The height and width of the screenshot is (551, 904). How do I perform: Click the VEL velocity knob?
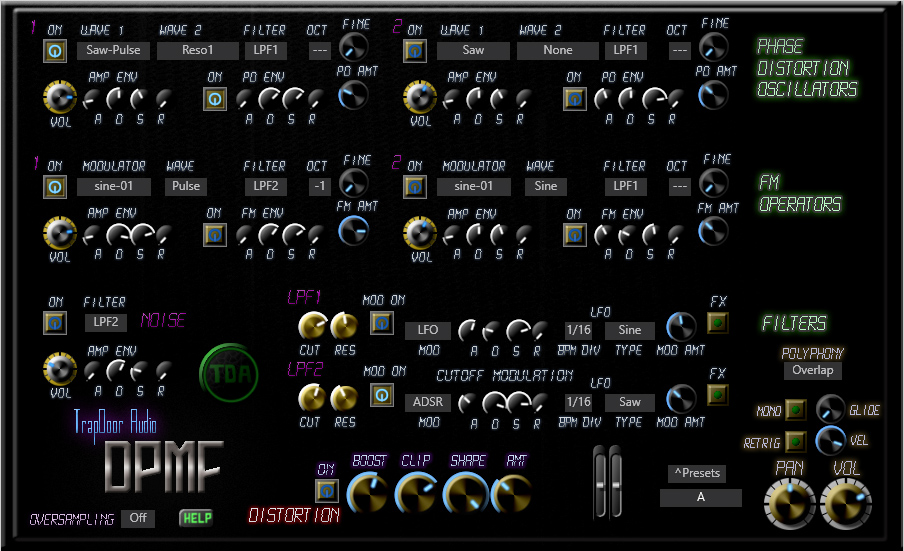coord(830,440)
